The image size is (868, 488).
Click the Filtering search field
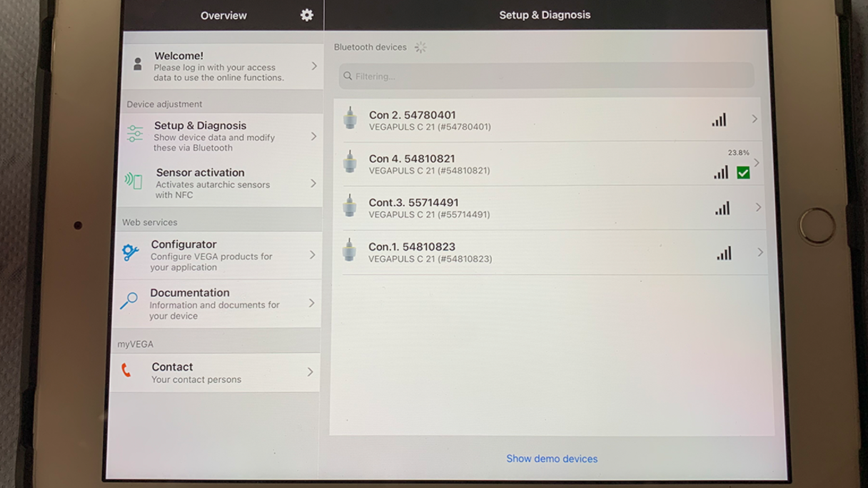[x=546, y=76]
